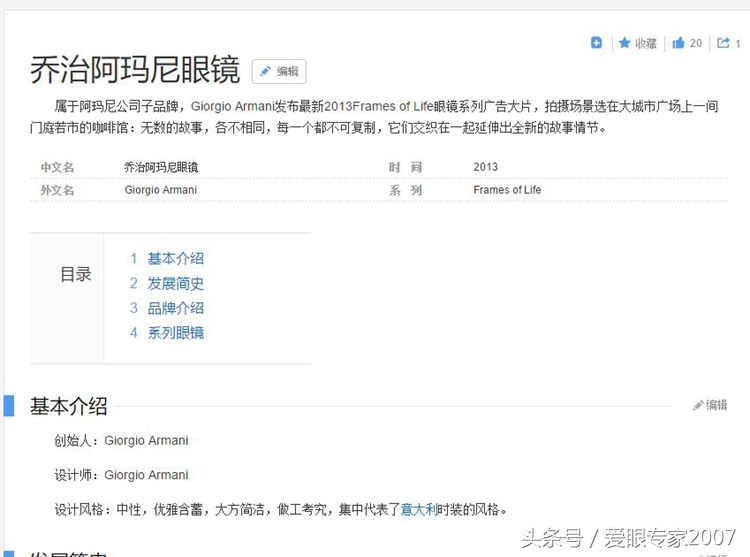Click the share arrow icon
This screenshot has width=750, height=557.
[x=723, y=43]
